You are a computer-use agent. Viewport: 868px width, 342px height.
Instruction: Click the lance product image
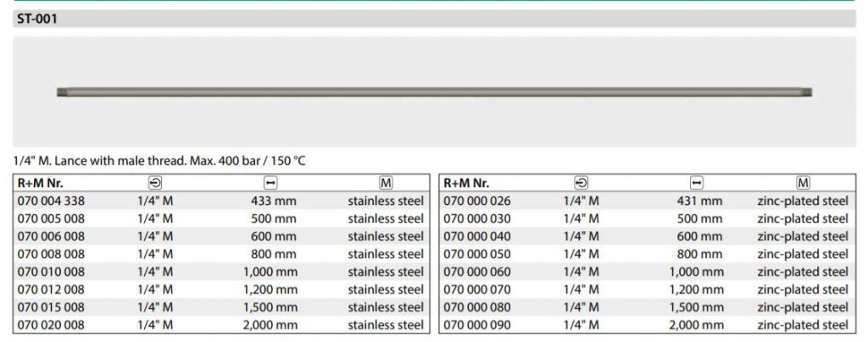click(434, 91)
